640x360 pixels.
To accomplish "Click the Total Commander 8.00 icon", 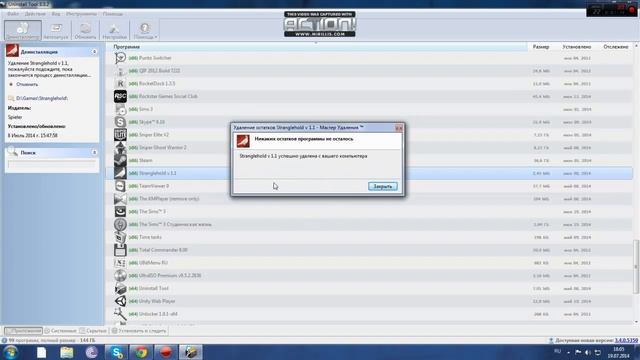I will tap(120, 250).
